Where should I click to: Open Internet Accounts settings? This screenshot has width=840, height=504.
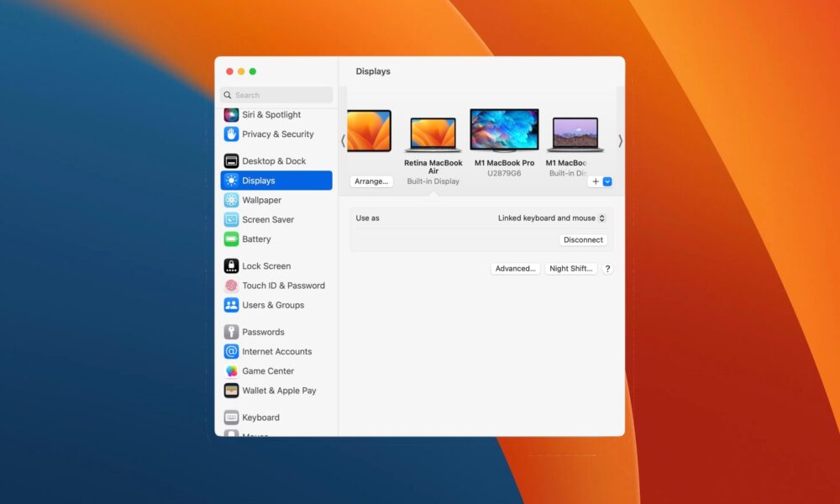276,351
